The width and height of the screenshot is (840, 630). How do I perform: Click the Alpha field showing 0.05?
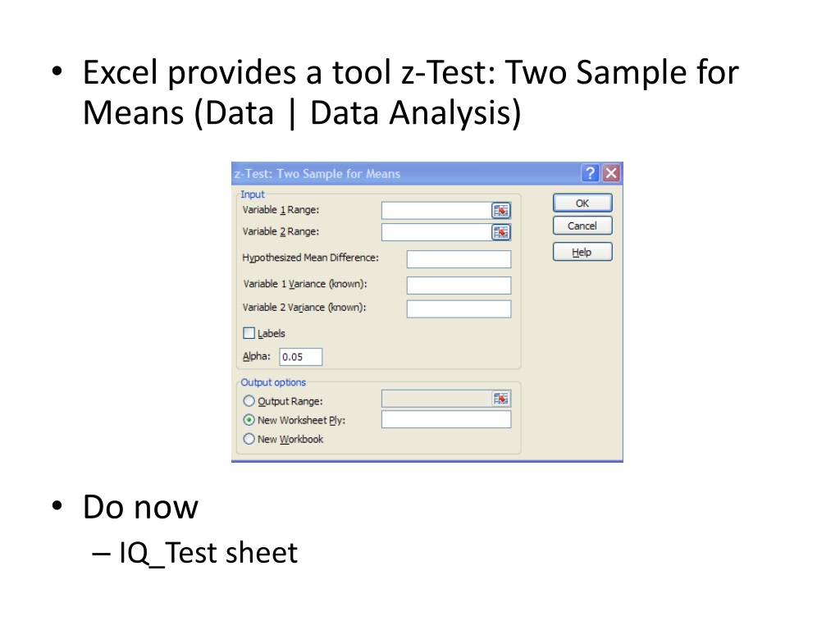coord(300,357)
